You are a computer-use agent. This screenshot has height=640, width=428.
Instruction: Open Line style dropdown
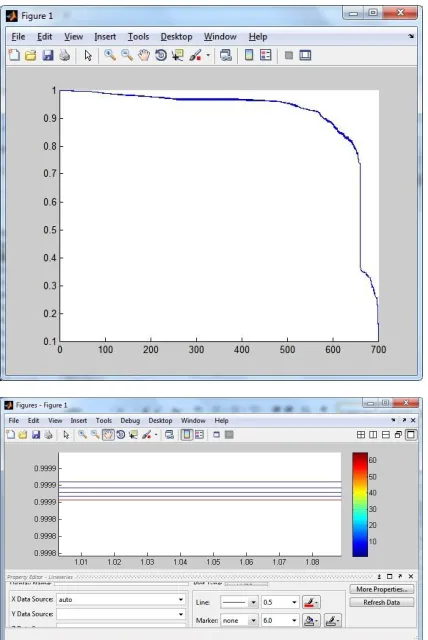(253, 602)
